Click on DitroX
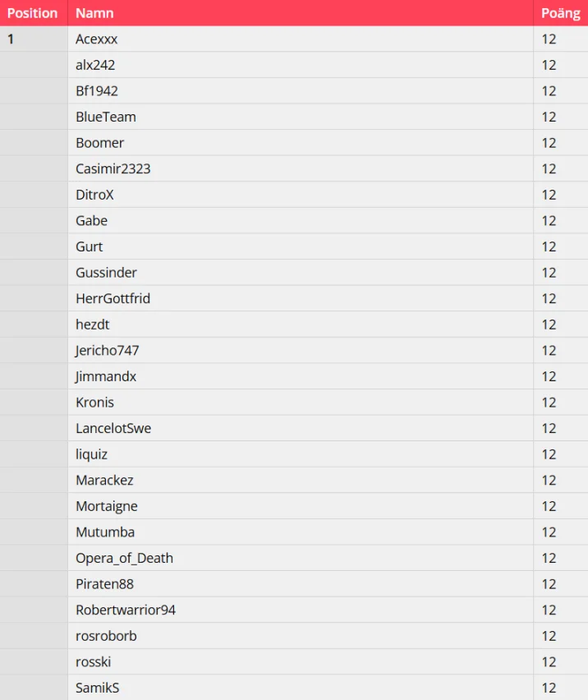The image size is (588, 700). tap(94, 195)
